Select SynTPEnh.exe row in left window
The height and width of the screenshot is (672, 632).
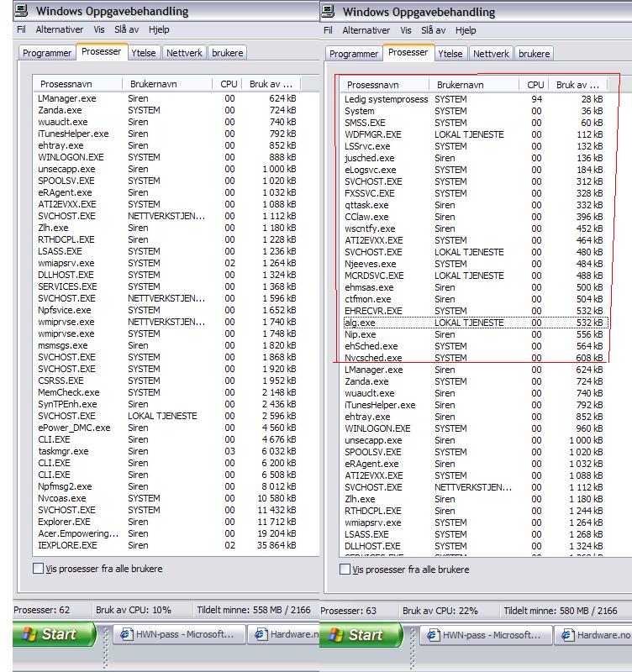point(167,404)
